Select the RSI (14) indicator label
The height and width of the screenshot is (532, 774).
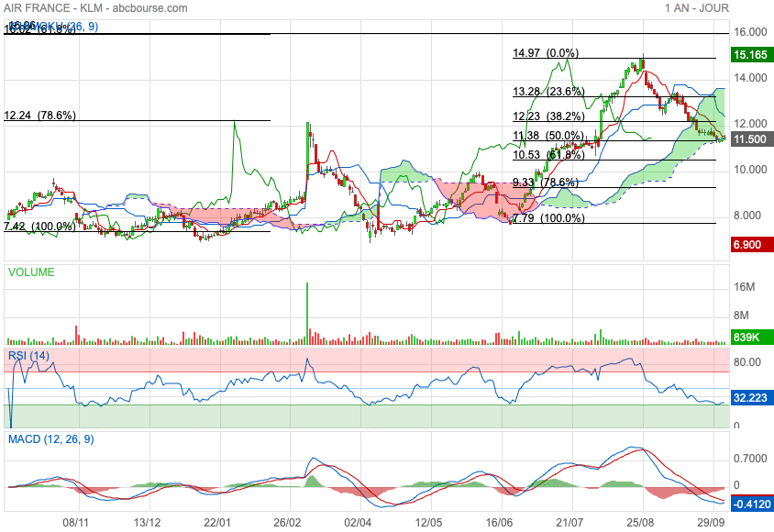click(28, 355)
